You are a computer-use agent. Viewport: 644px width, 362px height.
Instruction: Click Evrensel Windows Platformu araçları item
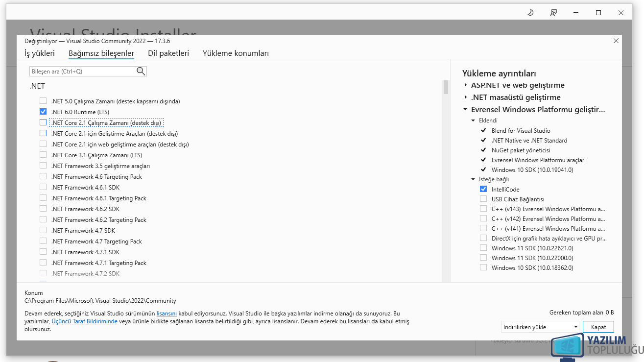tap(539, 160)
